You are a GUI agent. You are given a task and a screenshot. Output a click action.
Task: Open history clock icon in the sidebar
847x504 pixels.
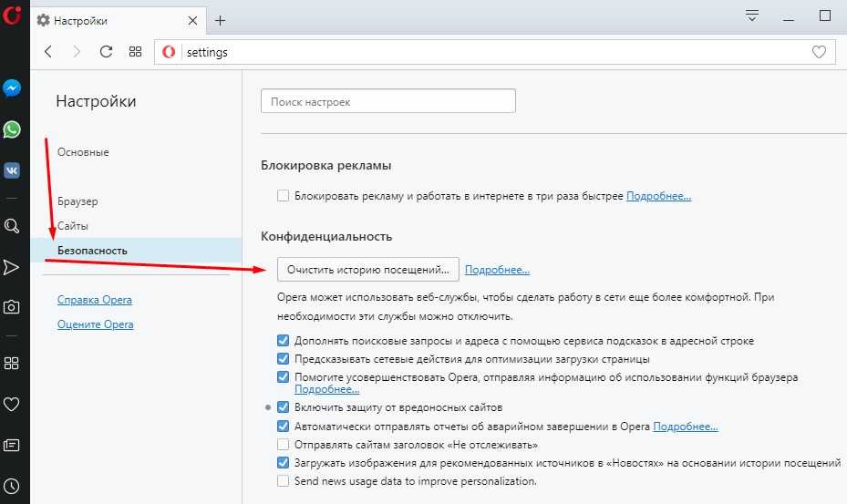11,486
